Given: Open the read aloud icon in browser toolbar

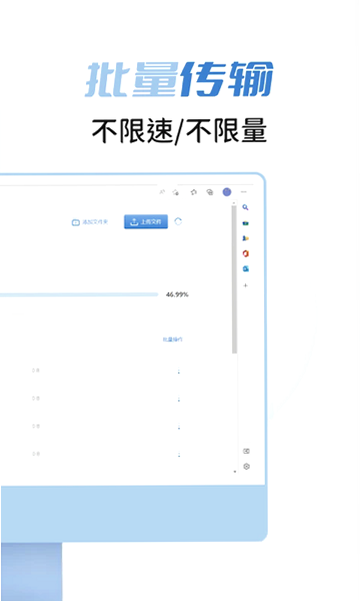Looking at the screenshot, I should pos(162,192).
